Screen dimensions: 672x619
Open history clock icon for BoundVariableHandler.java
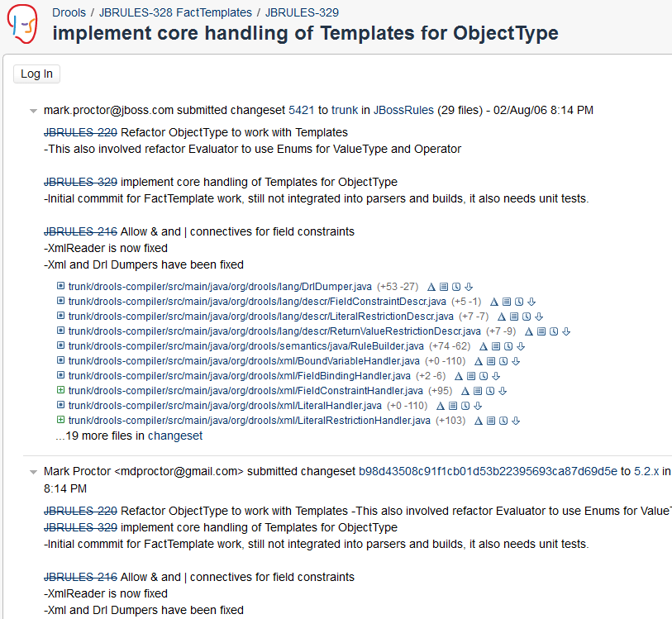503,361
